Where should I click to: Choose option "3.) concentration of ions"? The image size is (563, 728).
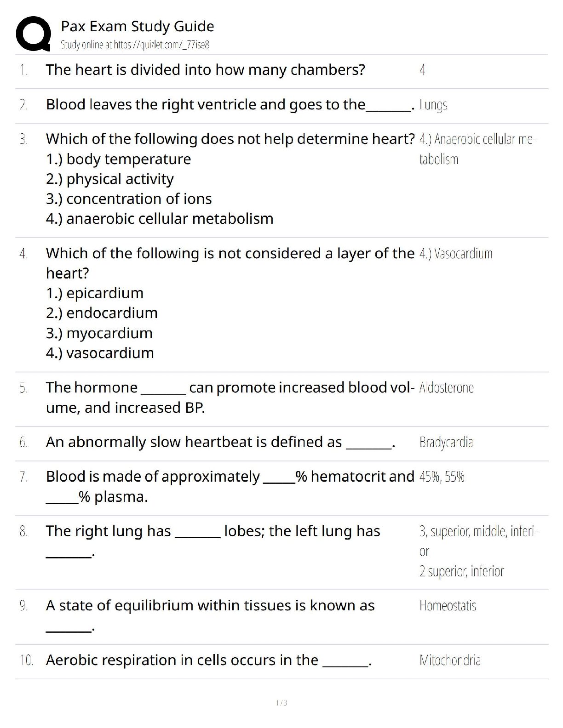[129, 199]
